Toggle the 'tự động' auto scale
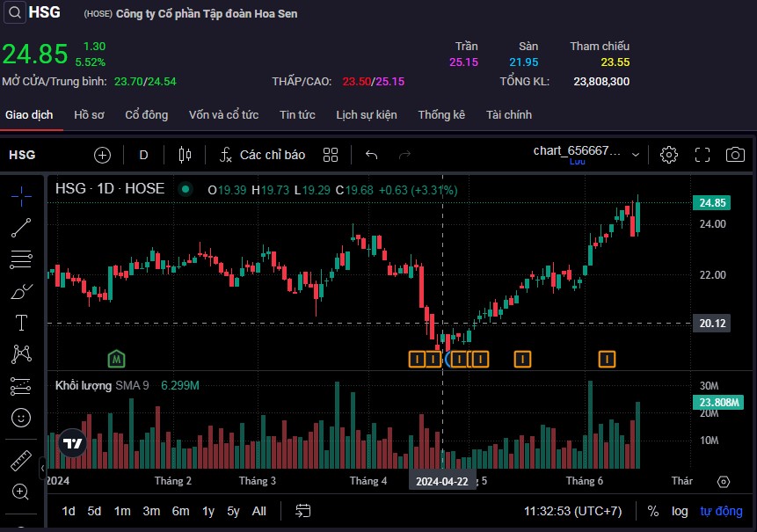The width and height of the screenshot is (757, 532). tap(721, 511)
